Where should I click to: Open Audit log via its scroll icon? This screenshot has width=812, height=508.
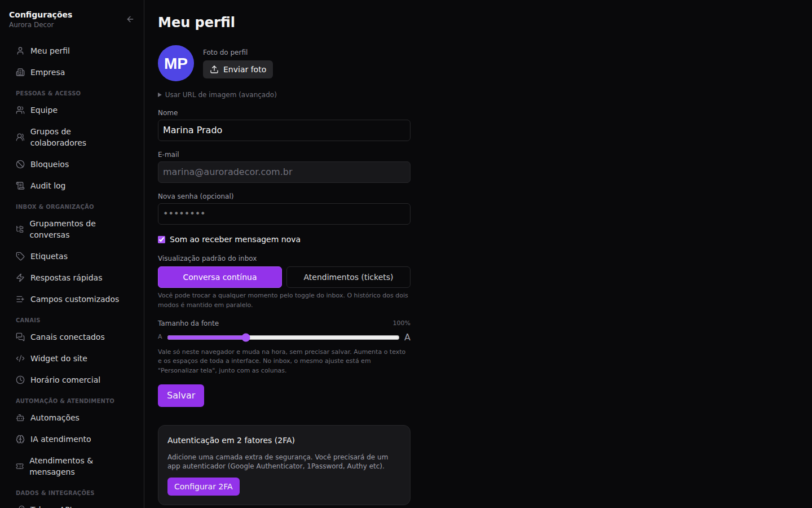tap(20, 186)
